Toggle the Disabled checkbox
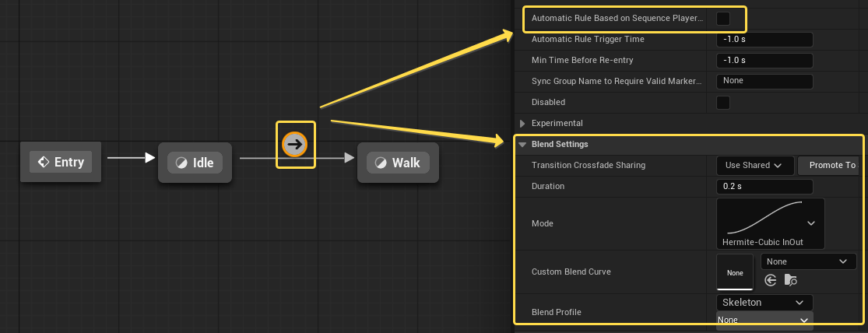Image resolution: width=868 pixels, height=333 pixels. (x=722, y=102)
